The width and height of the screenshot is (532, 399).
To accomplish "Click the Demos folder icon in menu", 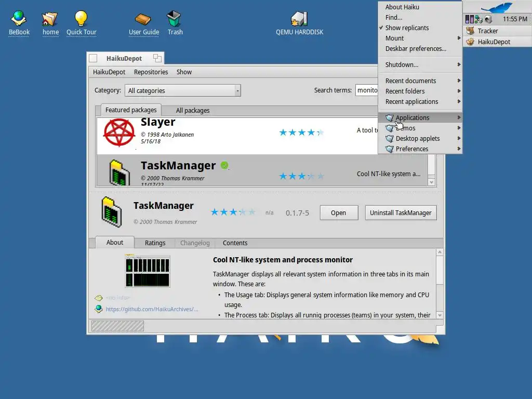I will (x=390, y=128).
